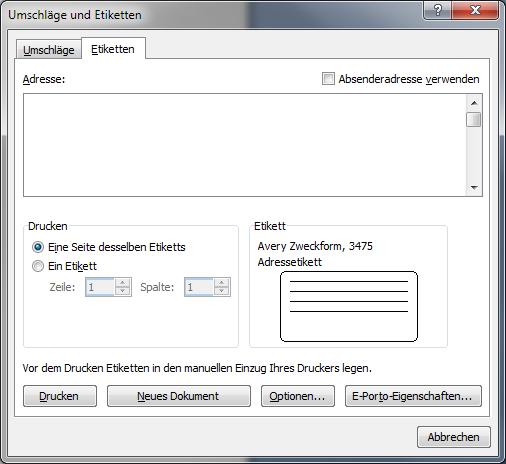Click the Neues Dokument button
The height and width of the screenshot is (464, 506).
pos(178,396)
